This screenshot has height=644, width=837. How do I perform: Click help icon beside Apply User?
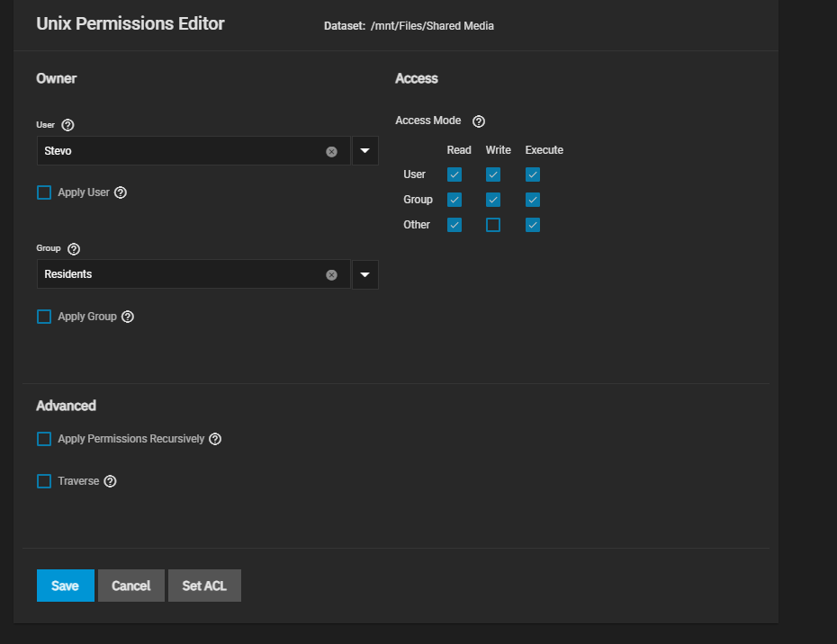pyautogui.click(x=121, y=192)
